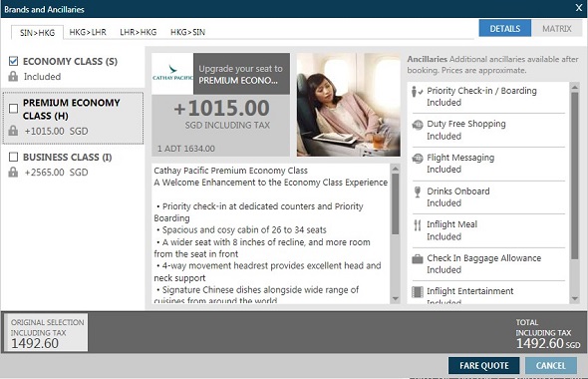Click the ancillaries list scroll down arrow
This screenshot has width=588, height=379.
pos(575,298)
